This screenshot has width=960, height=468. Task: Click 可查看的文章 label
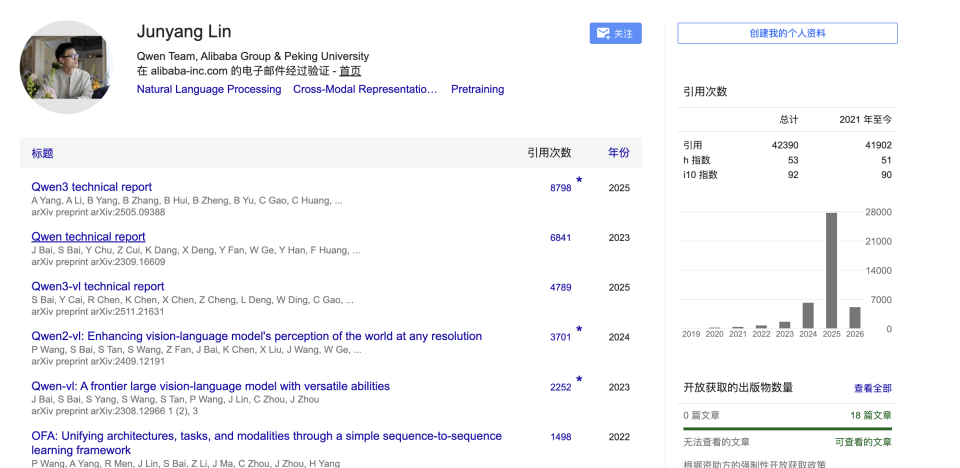point(863,442)
